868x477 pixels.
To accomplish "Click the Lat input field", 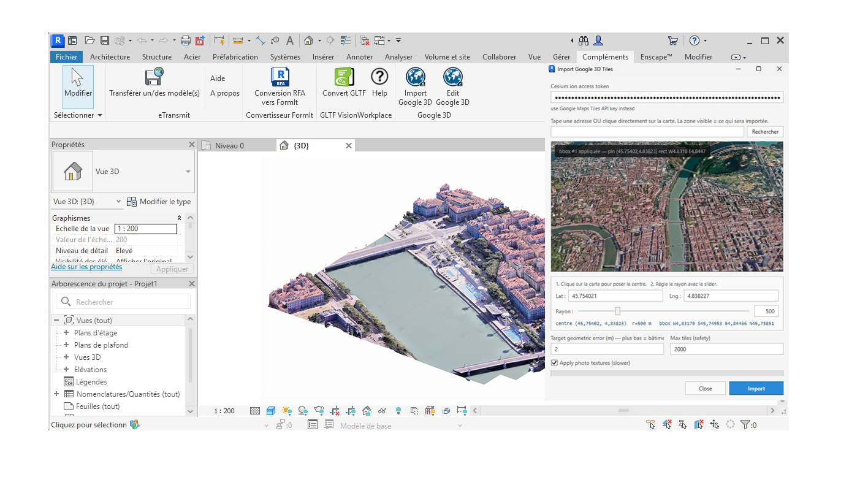I will (616, 296).
